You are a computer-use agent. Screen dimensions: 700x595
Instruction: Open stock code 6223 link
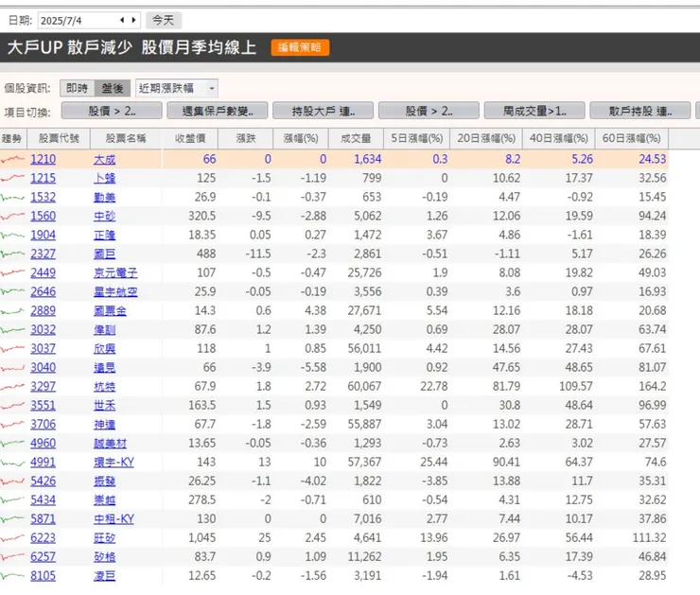click(43, 538)
